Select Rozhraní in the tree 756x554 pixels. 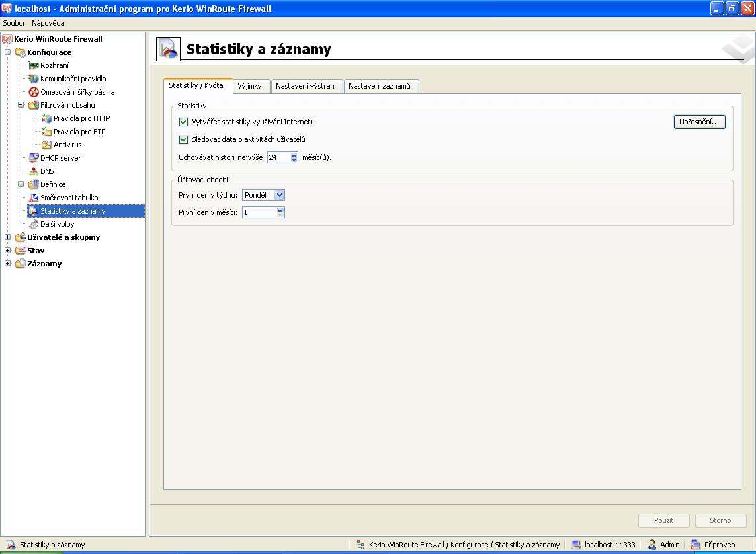(54, 65)
